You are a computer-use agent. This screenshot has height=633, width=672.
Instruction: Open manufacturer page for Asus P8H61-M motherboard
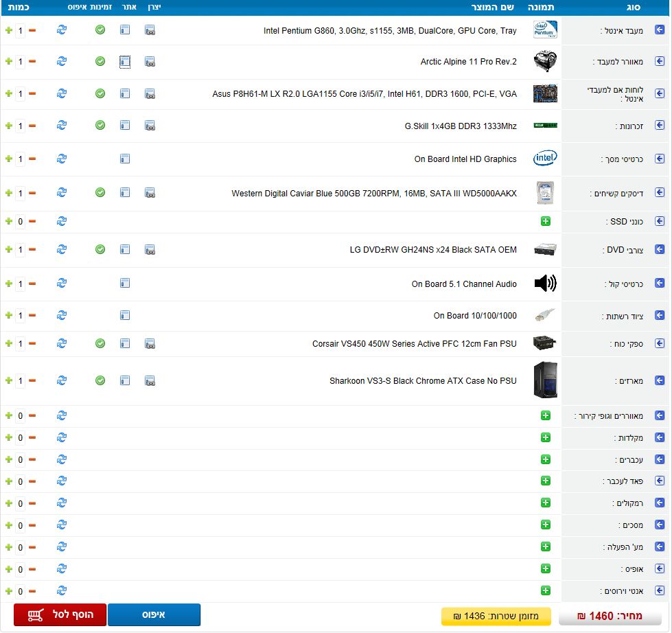[x=150, y=93]
